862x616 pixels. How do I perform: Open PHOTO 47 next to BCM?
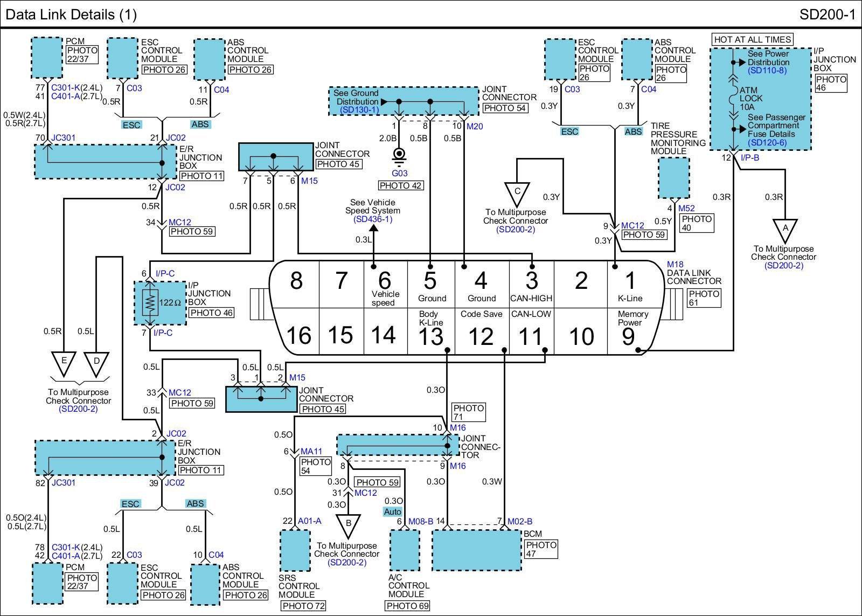541,549
